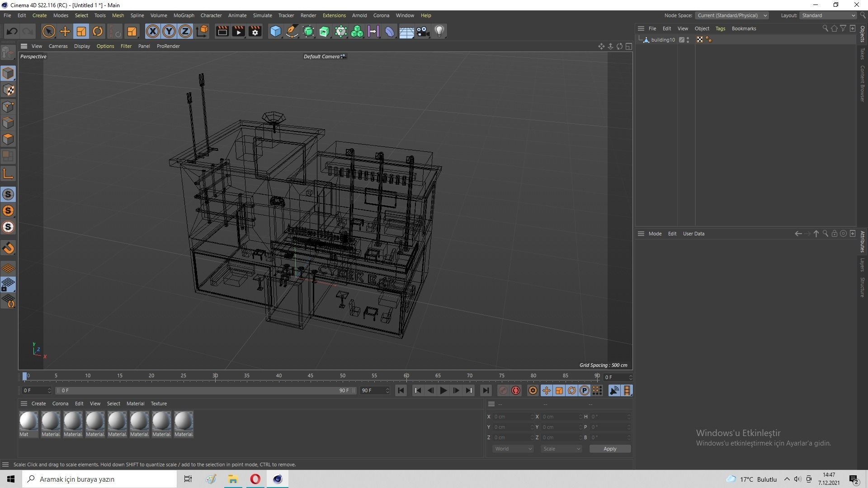Screen dimensions: 868x488
Task: Open the World coordinate system dropdown
Action: coord(513,449)
